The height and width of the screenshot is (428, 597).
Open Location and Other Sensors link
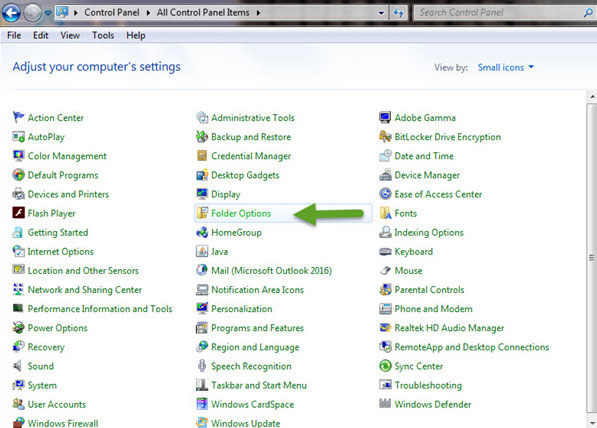pyautogui.click(x=83, y=270)
